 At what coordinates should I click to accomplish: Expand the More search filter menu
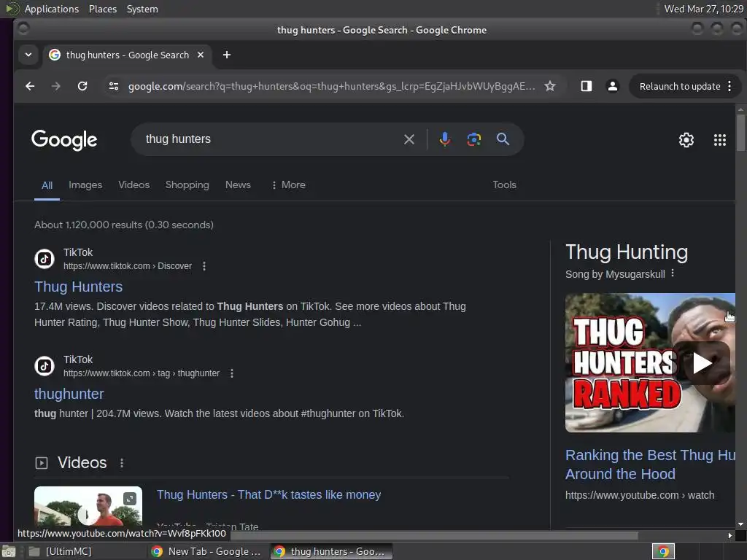pos(288,184)
